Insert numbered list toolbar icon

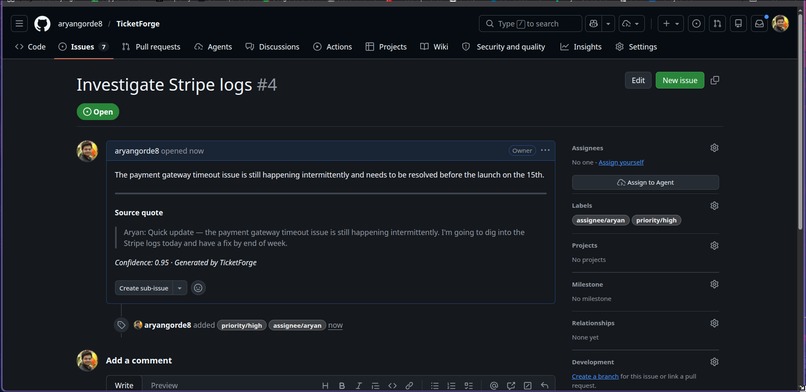(451, 386)
